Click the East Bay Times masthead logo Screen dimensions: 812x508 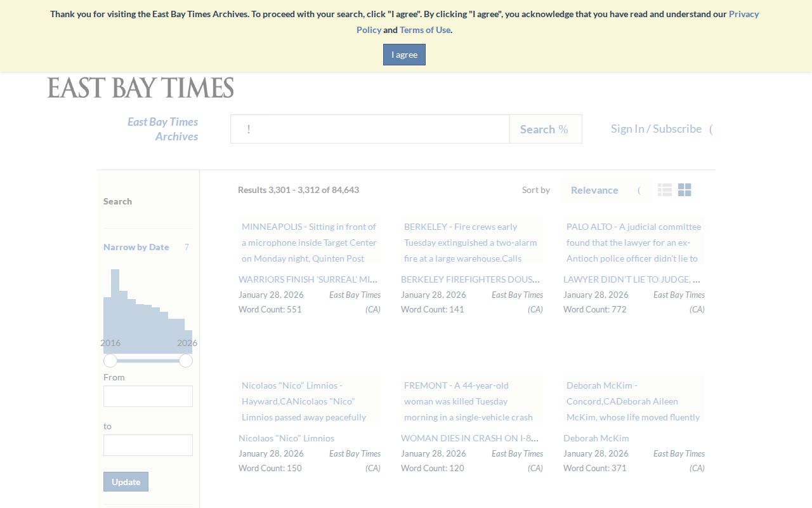pos(141,88)
